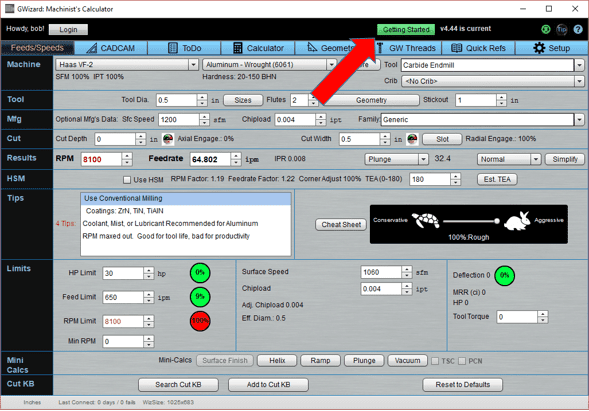Enable the Use HSM checkbox
589x411 pixels.
pos(127,180)
